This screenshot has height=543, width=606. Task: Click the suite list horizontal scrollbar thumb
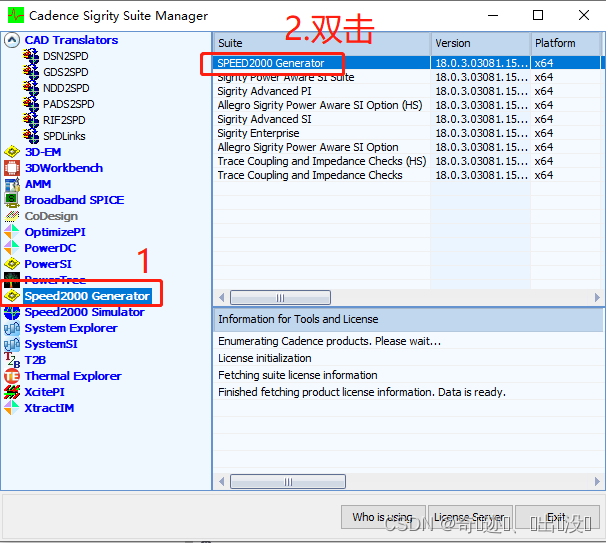click(280, 298)
